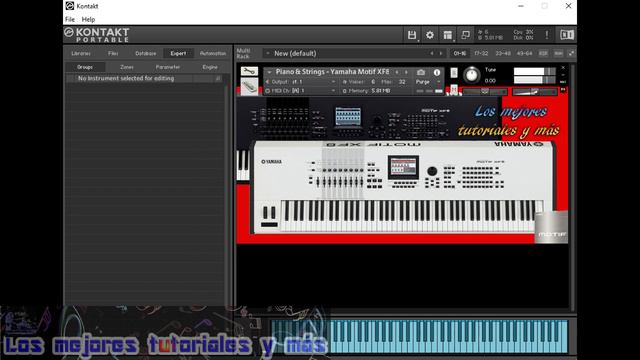Open the save/load files menu icon
This screenshot has height=360, width=640.
(412, 35)
